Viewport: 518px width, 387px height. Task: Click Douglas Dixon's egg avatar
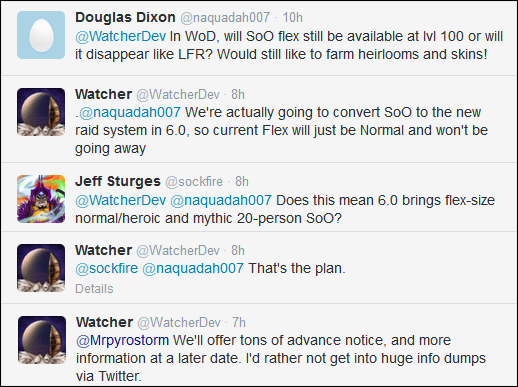point(41,35)
